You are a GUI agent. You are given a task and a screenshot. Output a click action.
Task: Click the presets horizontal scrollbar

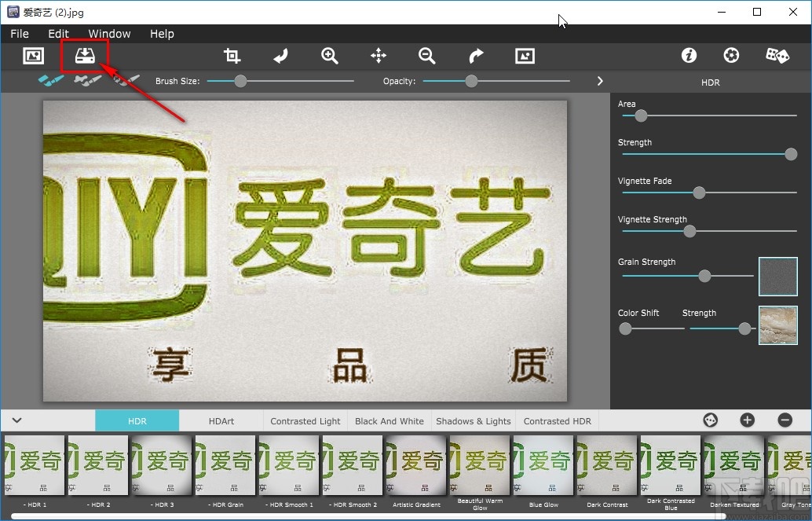[x=368, y=515]
